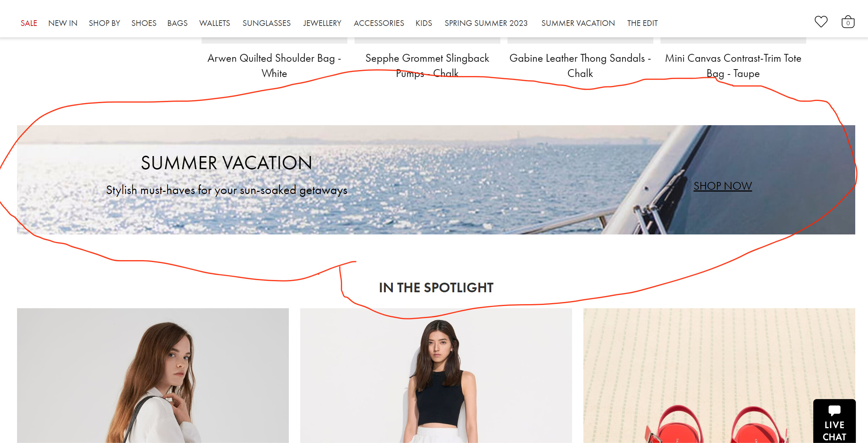Open the spotlight image of woman in black top
This screenshot has width=868, height=443.
(436, 375)
